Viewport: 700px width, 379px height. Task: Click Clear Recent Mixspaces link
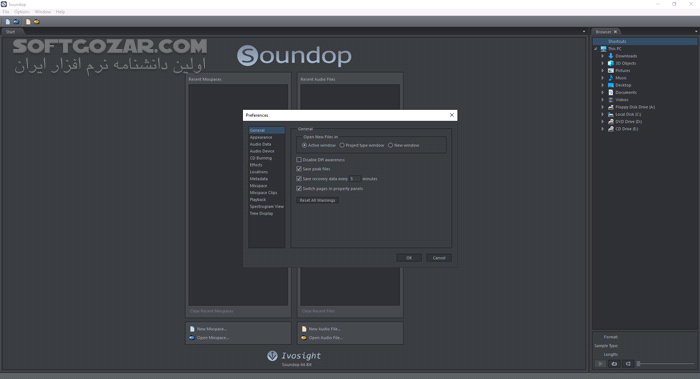(x=212, y=311)
